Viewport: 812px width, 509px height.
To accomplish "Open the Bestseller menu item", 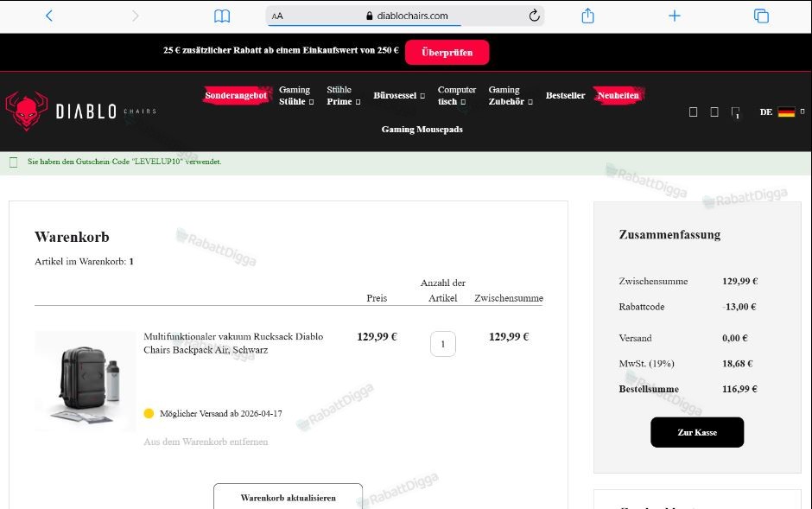I will point(565,96).
